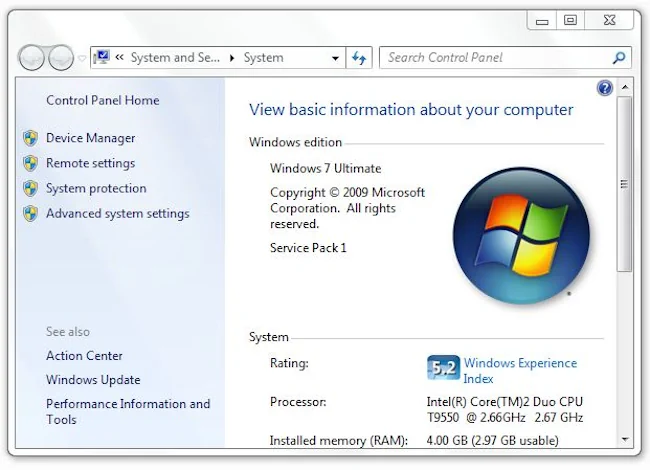Click the 4.00 GB RAM value
This screenshot has height=470, width=650.
click(492, 440)
